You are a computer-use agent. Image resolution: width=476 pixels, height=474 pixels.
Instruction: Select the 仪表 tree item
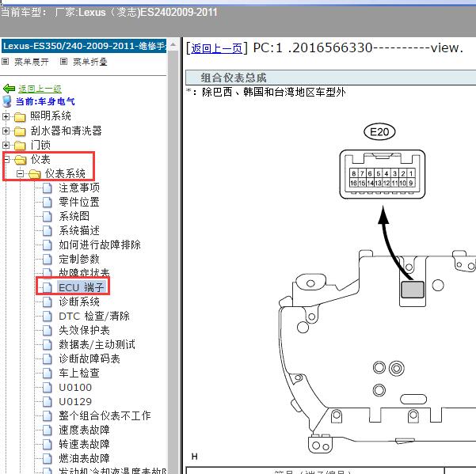[x=40, y=159]
